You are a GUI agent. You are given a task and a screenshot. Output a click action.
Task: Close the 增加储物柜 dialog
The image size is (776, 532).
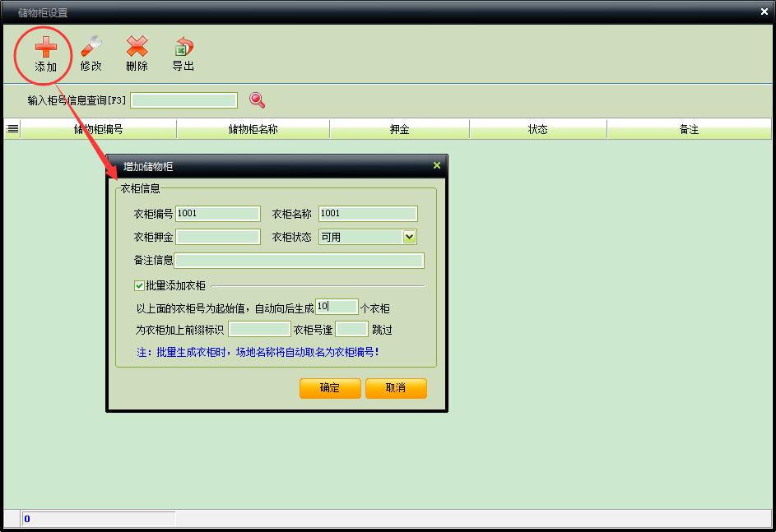[x=436, y=165]
